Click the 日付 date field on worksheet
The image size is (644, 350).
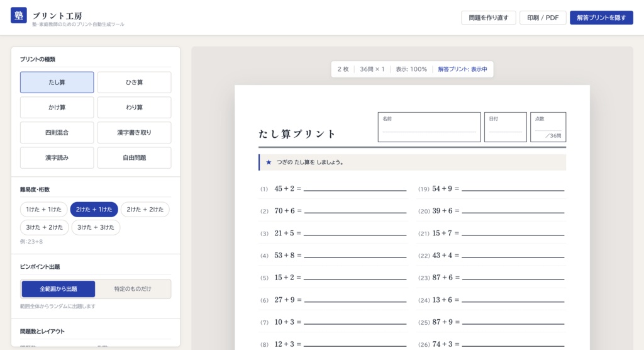(506, 127)
